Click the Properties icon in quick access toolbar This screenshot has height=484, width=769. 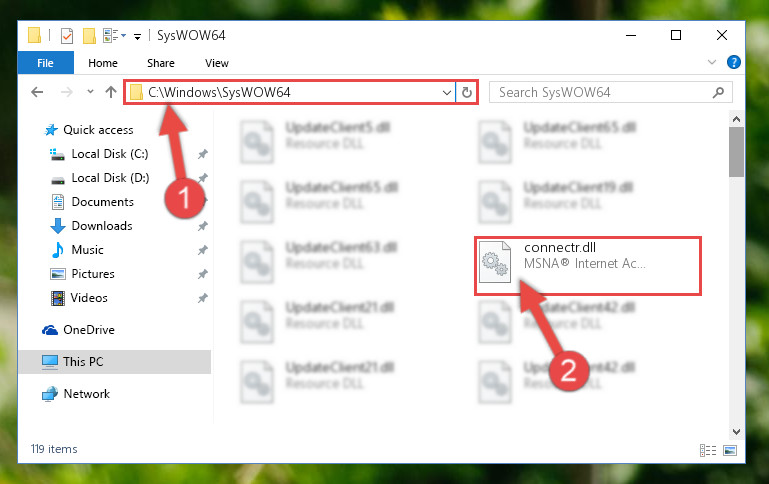[x=67, y=36]
